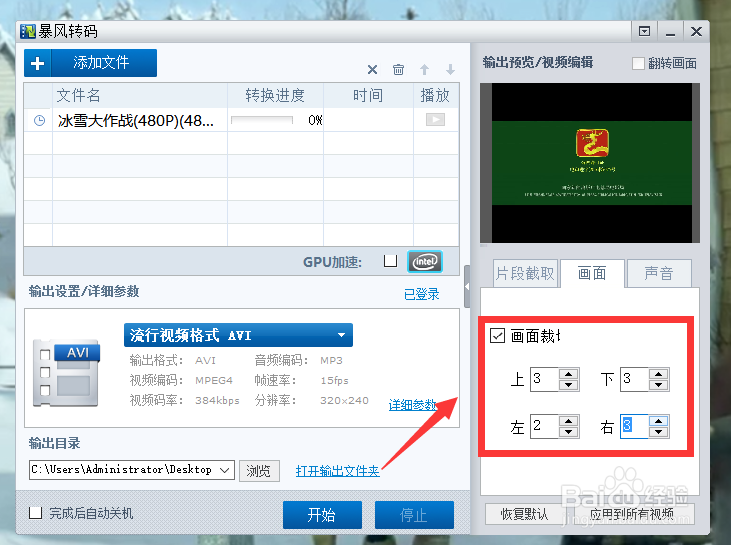Screen dimensions: 731x545
Task: Play the 冰雪大作战 file preview
Action: pos(435,120)
